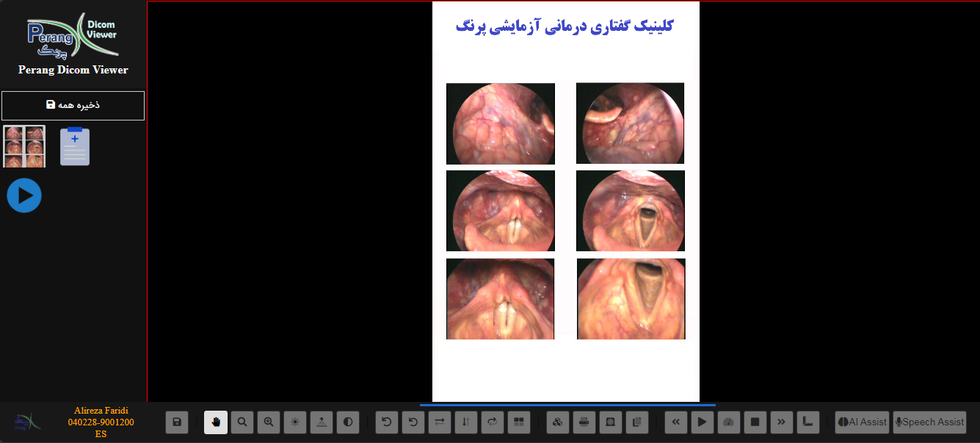Start cine playback in bottom toolbar
This screenshot has height=443, width=980.
click(703, 422)
